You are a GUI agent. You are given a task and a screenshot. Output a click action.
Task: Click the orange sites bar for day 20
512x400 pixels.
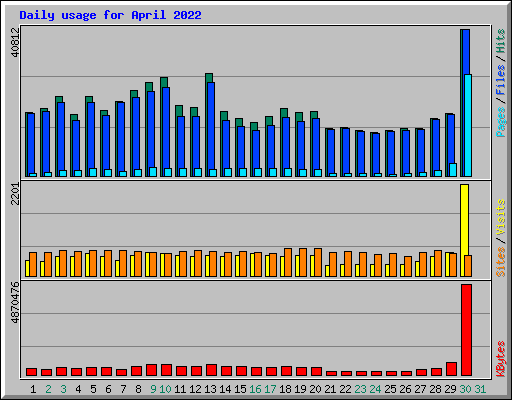[318, 262]
